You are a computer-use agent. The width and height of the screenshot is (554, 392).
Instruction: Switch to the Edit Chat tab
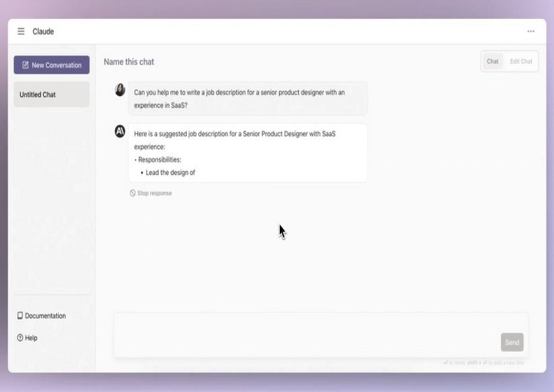pos(521,62)
